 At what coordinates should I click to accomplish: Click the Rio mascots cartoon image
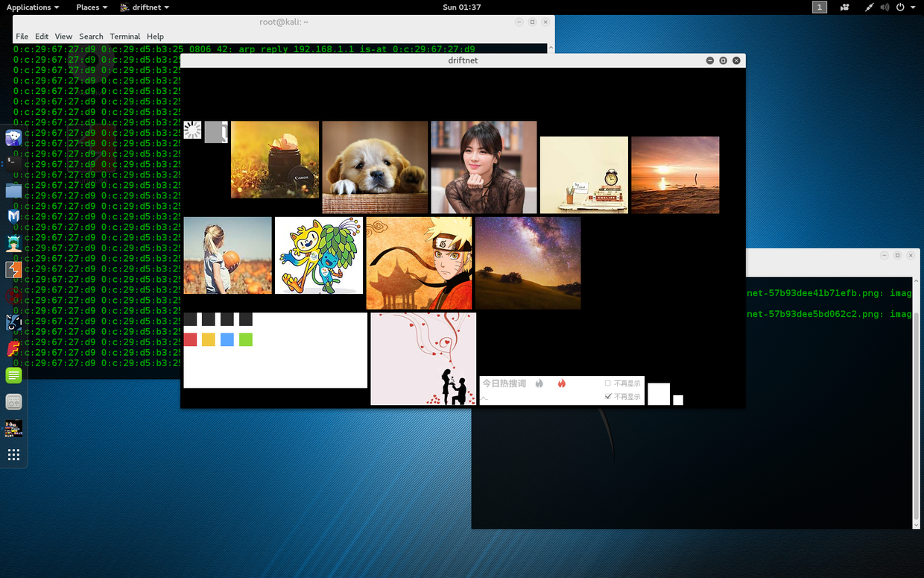[x=319, y=255]
